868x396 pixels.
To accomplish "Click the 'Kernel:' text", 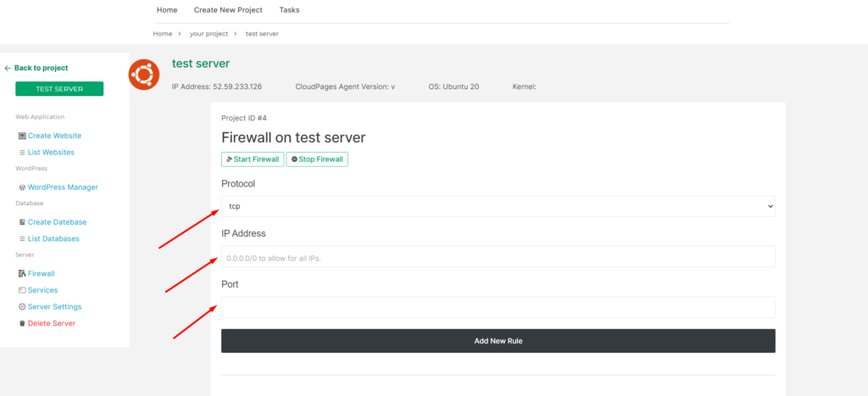I will (524, 87).
